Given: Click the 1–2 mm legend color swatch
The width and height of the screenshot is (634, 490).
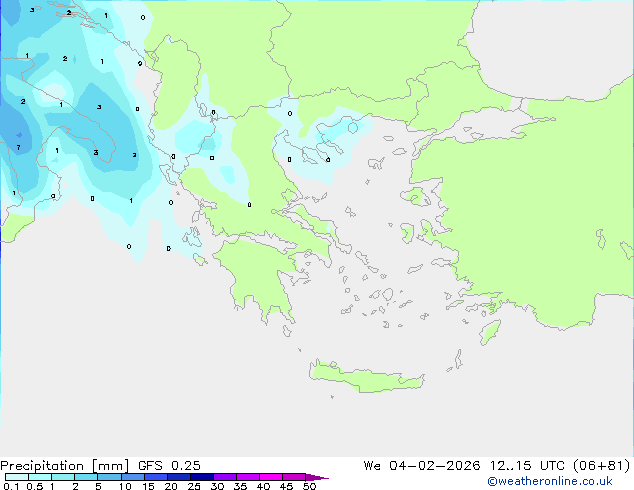Looking at the screenshot, I should [63, 477].
